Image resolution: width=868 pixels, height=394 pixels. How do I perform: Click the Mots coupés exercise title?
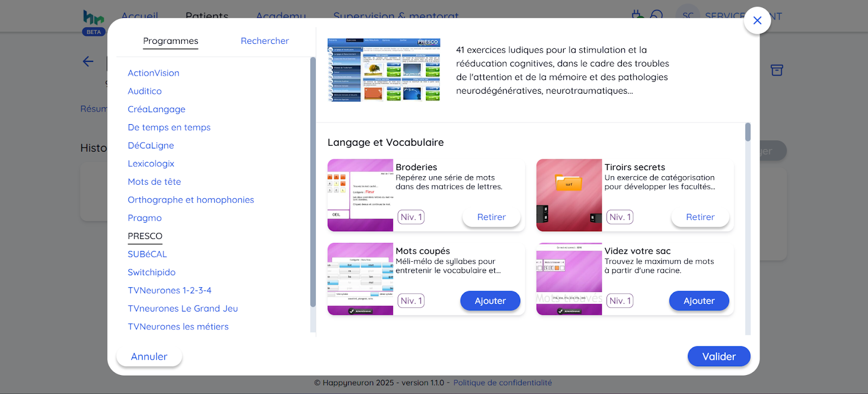coord(423,251)
